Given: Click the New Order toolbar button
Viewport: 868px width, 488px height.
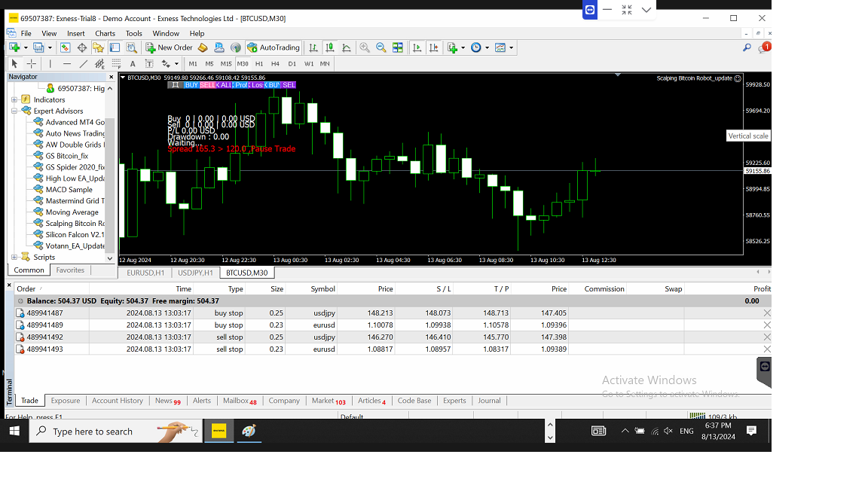Looking at the screenshot, I should click(x=170, y=47).
